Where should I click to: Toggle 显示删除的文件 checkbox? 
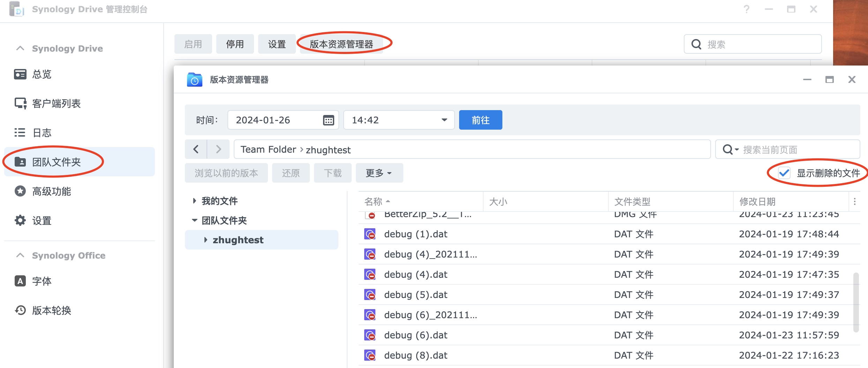point(784,173)
